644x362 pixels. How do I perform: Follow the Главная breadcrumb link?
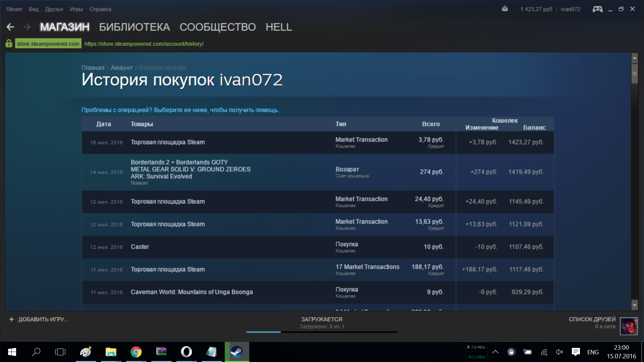(93, 68)
